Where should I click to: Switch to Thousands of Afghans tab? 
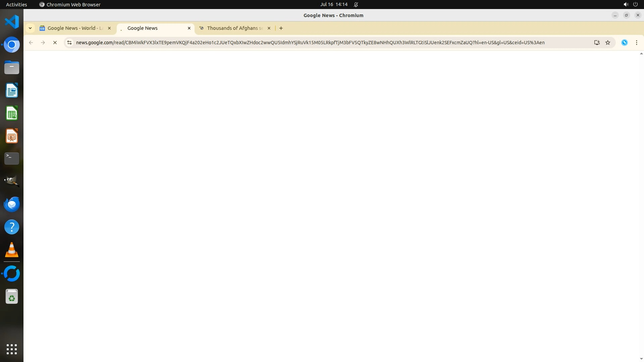pos(234,28)
